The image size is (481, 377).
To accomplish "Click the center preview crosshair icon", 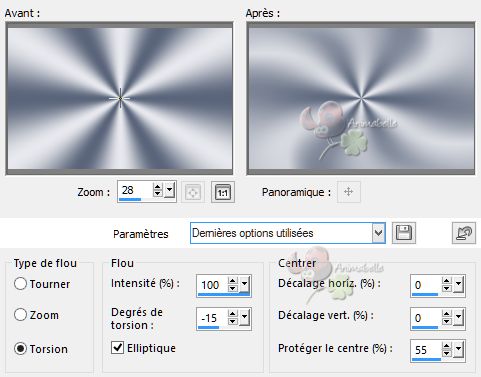I will point(193,192).
